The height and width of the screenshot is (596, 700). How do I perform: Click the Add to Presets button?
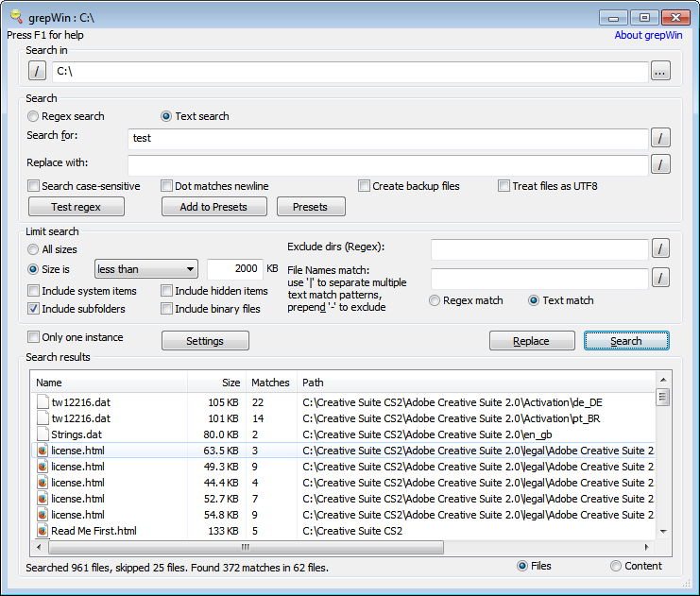point(214,207)
